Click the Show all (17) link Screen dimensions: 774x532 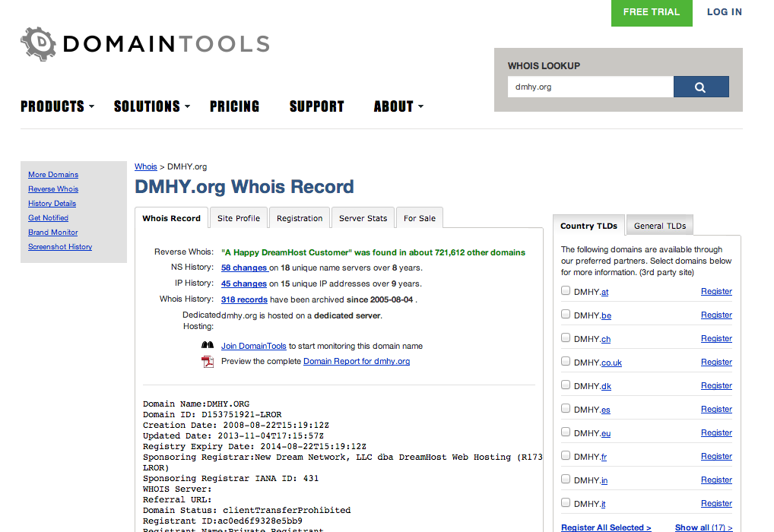click(703, 527)
